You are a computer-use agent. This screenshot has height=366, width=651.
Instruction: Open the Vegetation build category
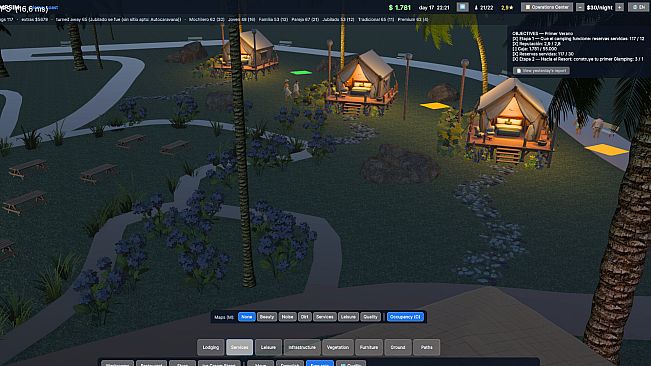pos(338,347)
